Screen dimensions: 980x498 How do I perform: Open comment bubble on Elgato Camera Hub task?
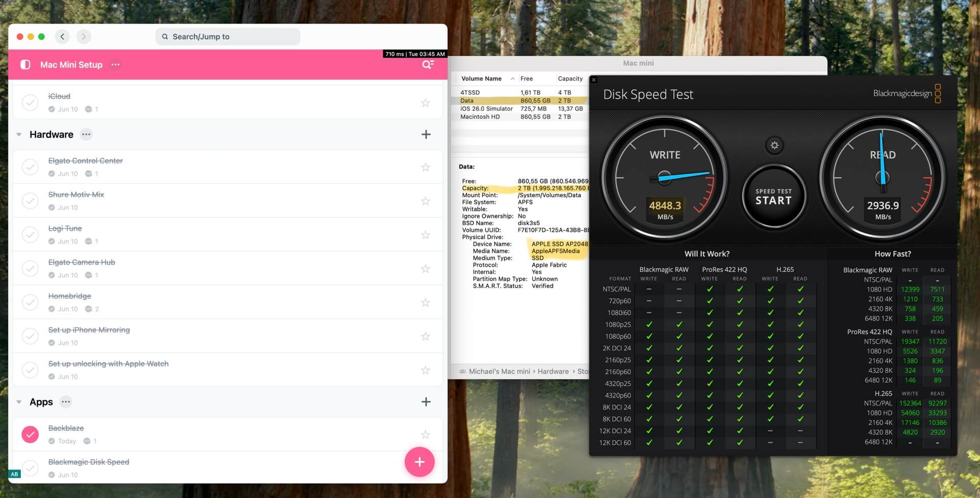pos(89,275)
